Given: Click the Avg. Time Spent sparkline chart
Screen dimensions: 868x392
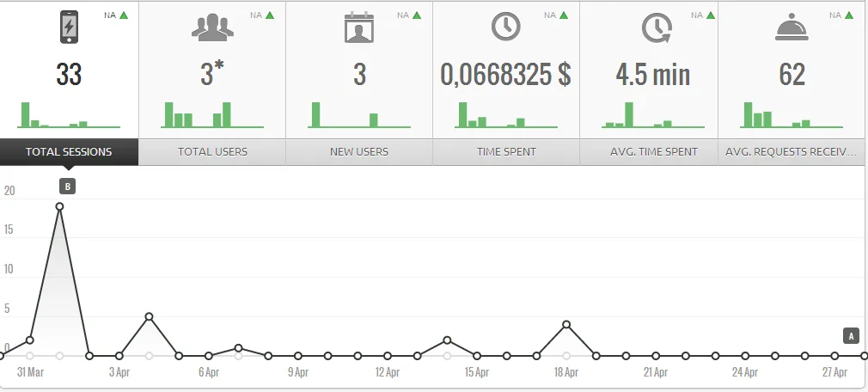Looking at the screenshot, I should pyautogui.click(x=653, y=115).
